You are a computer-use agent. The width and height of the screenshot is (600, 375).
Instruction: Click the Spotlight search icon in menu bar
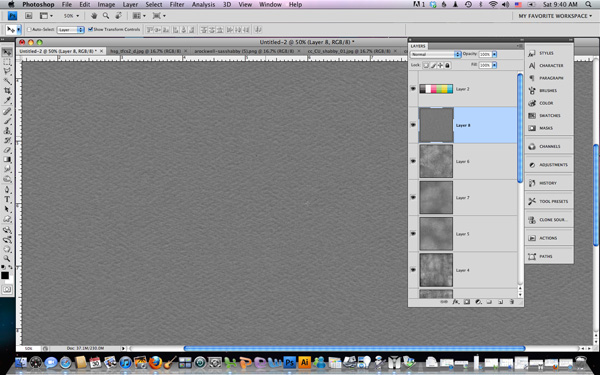pos(589,5)
